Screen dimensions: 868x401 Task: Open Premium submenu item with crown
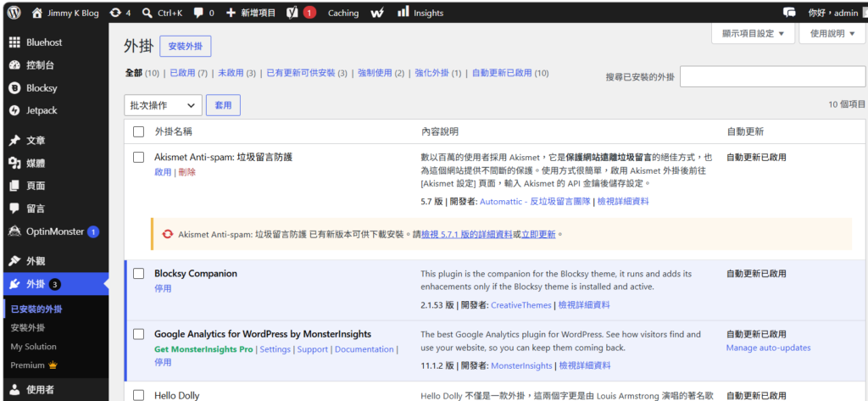tap(34, 365)
